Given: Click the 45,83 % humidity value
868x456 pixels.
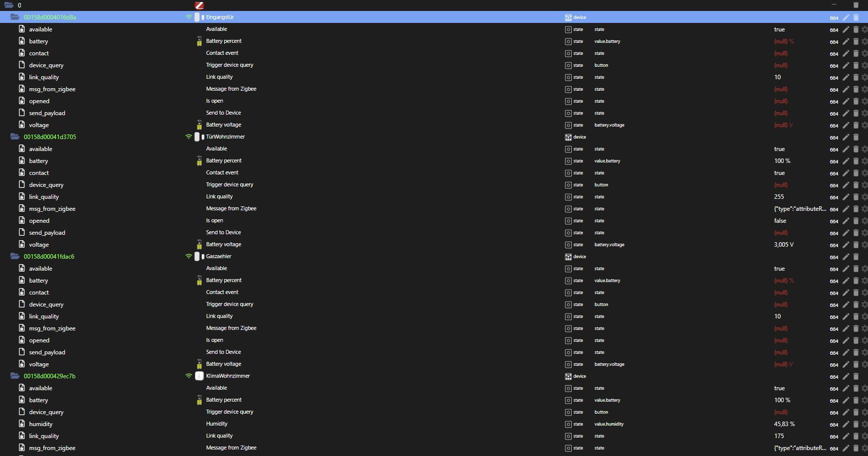Looking at the screenshot, I should [x=784, y=424].
